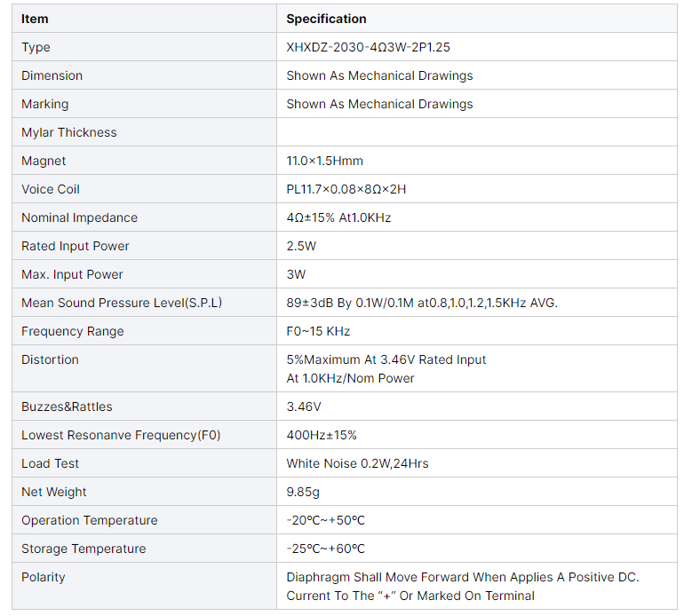
Task: Select the "Nominal Impedance" row label
Action: pyautogui.click(x=79, y=217)
